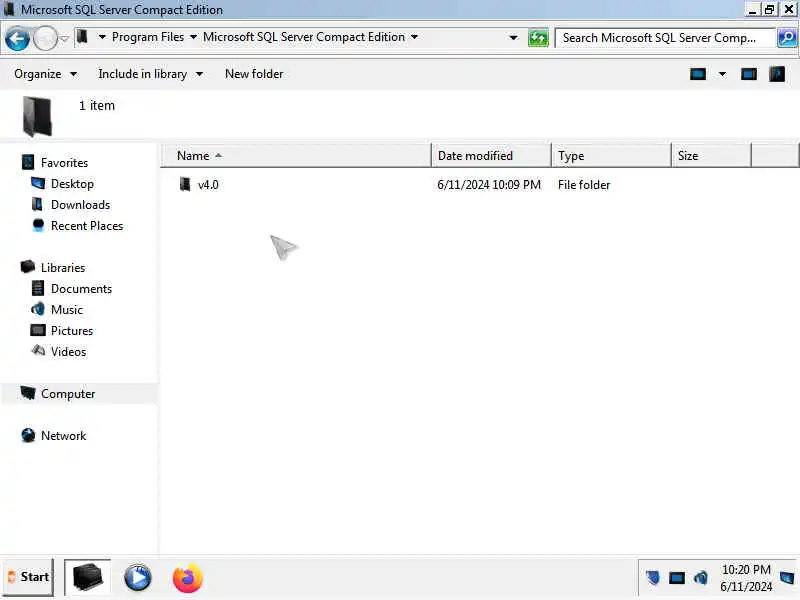The height and width of the screenshot is (600, 800).
Task: Open the Videos library
Action: pyautogui.click(x=68, y=352)
